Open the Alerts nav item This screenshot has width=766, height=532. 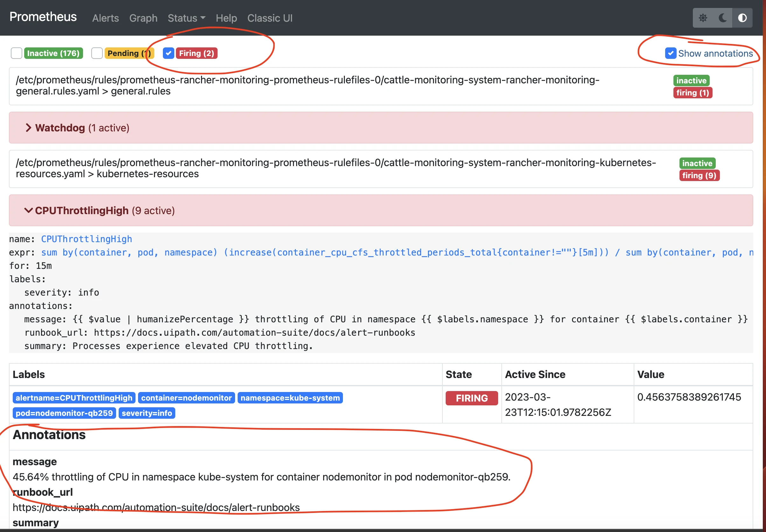105,18
